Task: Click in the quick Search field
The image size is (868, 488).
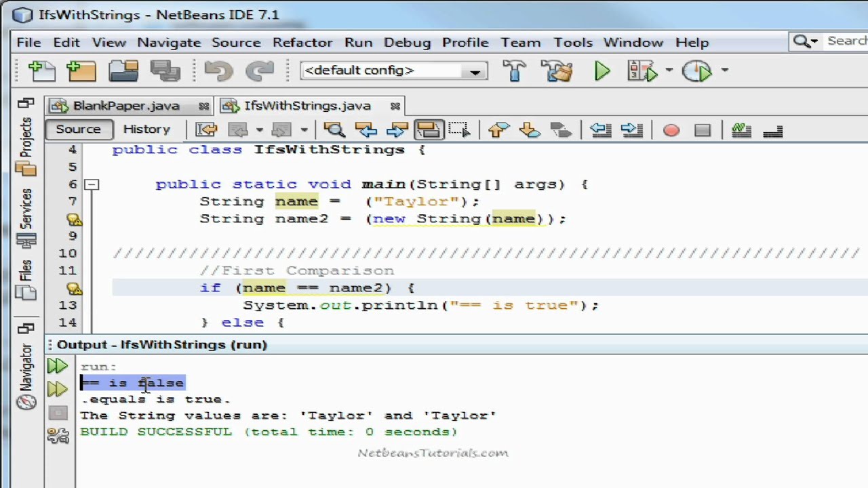Action: 846,41
